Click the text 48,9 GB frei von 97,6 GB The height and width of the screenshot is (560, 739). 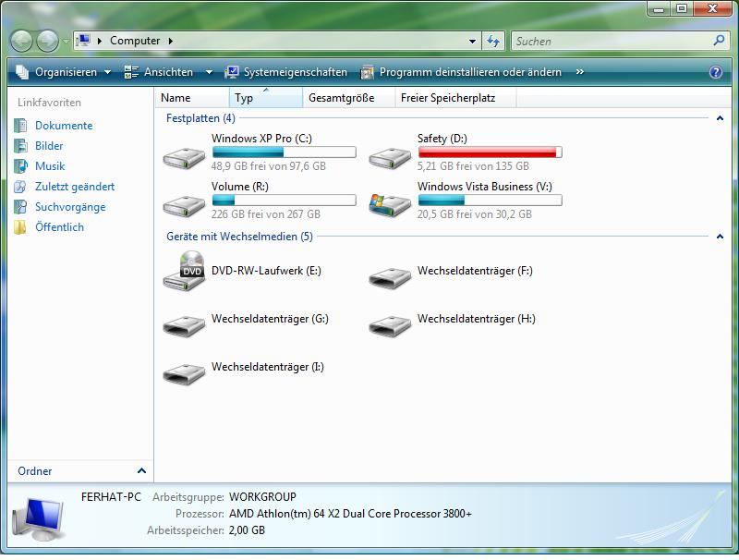(x=269, y=166)
